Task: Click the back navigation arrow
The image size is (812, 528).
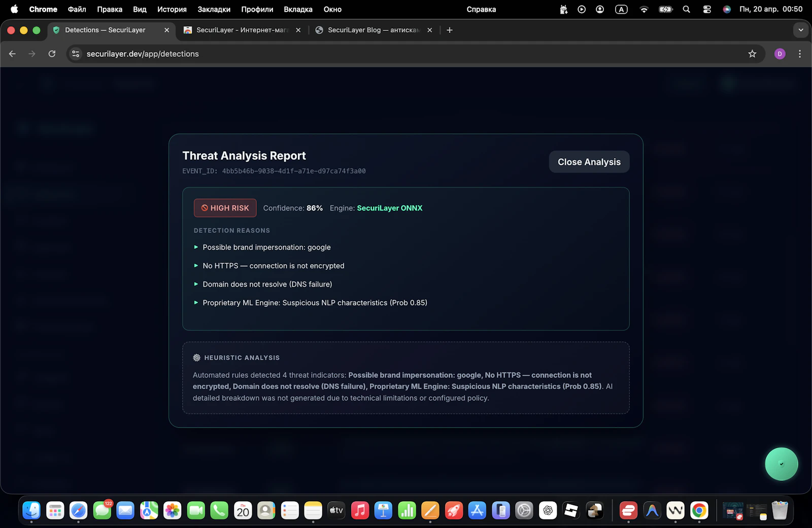Action: [x=12, y=53]
